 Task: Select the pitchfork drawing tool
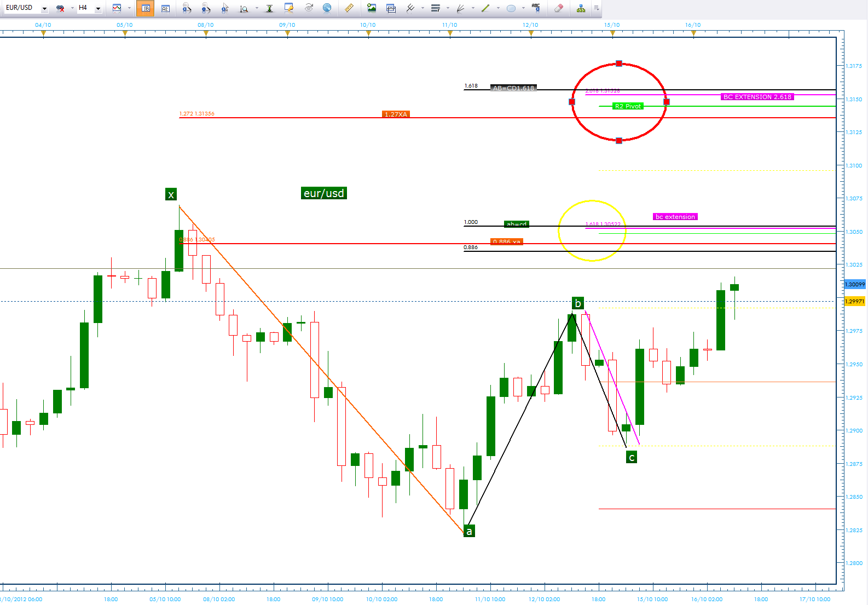tap(410, 8)
